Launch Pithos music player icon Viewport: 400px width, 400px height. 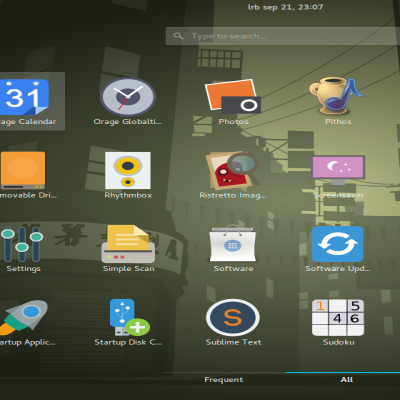(337, 96)
